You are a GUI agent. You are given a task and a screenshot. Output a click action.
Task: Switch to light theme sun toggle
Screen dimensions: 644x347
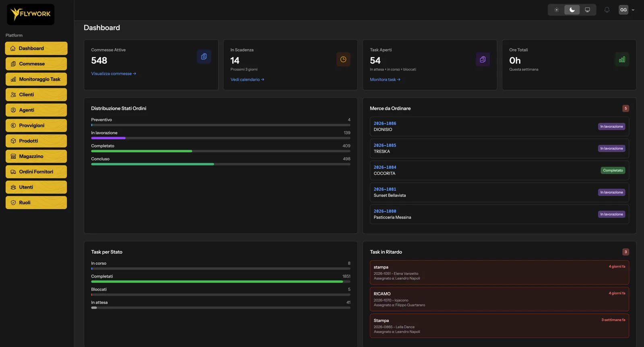pos(557,10)
